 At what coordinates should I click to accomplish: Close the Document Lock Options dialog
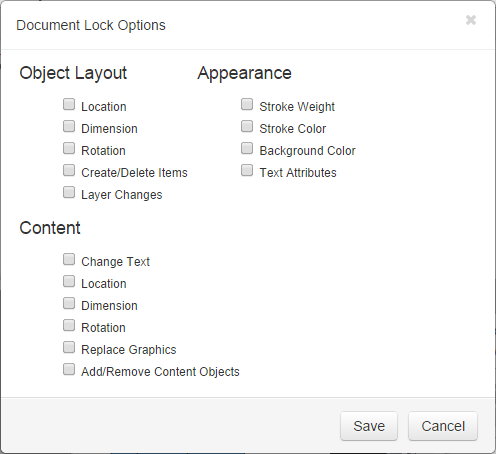471,20
